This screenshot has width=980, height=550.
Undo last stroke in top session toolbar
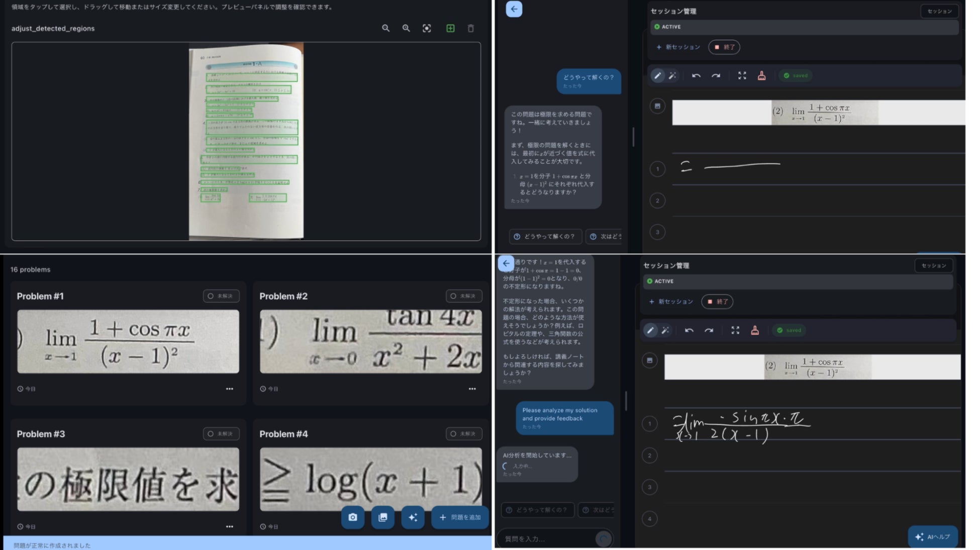[x=696, y=75]
